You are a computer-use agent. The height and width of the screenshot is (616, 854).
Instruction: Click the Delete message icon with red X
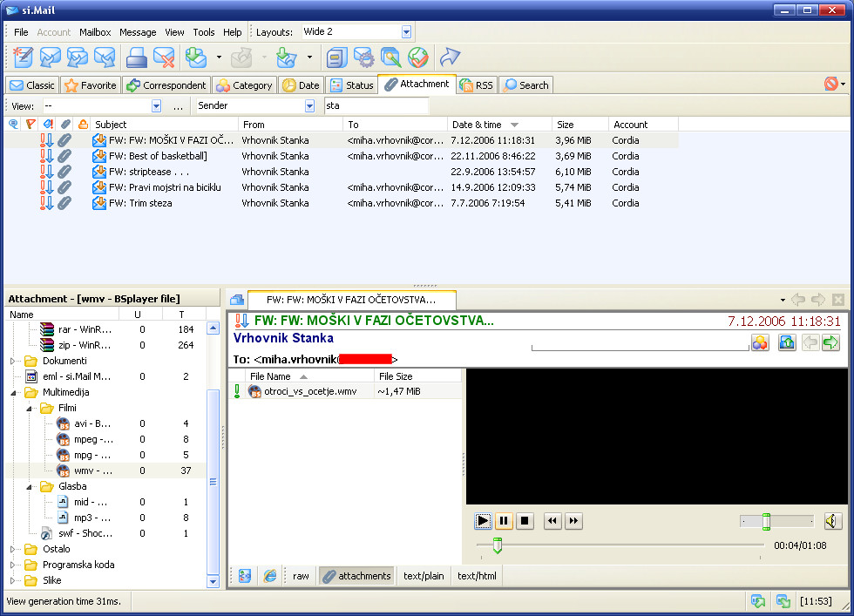pos(164,58)
